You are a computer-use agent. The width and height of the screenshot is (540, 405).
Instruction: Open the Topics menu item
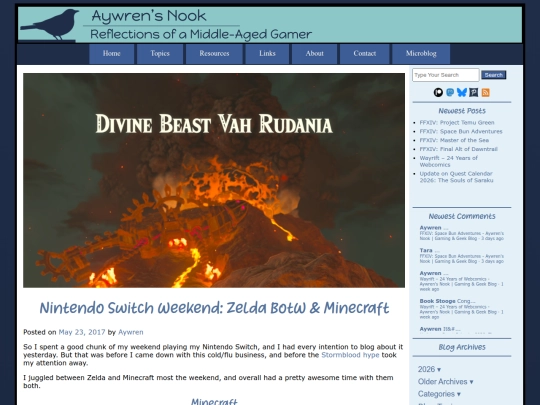160,54
